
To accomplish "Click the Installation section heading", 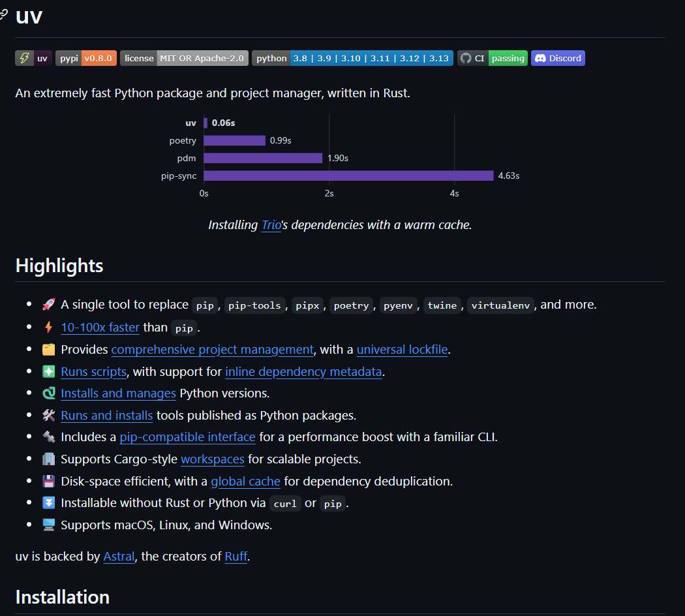I will point(63,597).
